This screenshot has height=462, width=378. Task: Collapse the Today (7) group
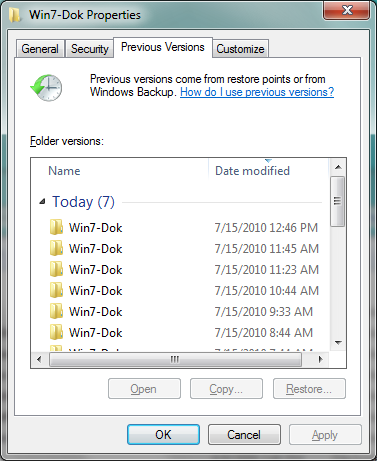42,201
